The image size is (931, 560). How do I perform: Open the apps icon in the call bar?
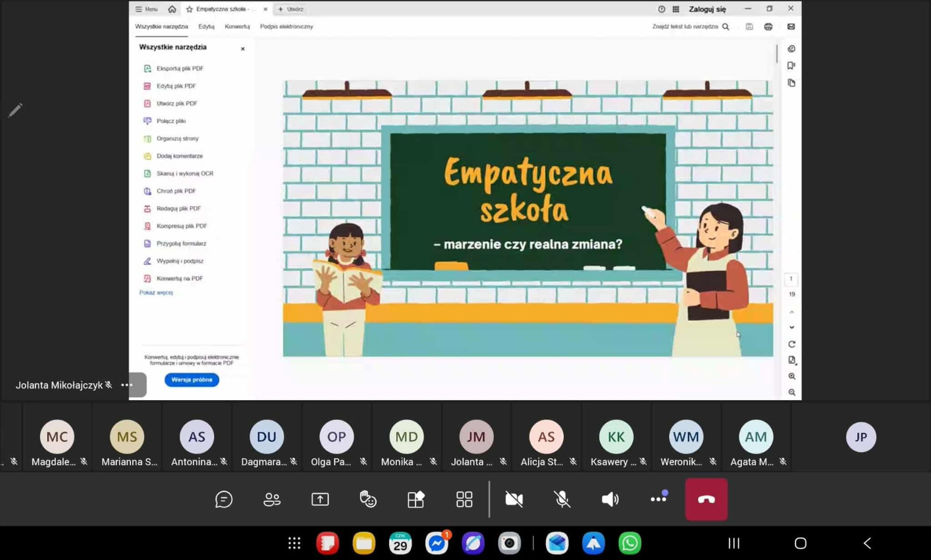pos(415,499)
